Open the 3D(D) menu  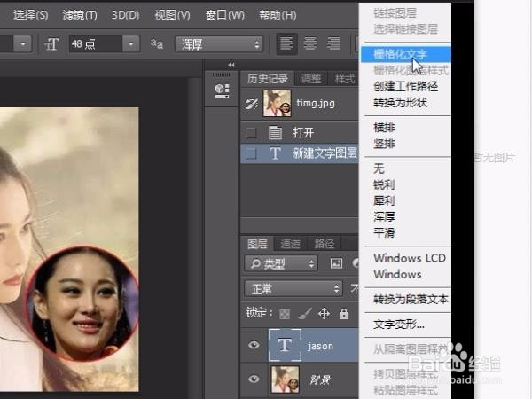pyautogui.click(x=126, y=15)
